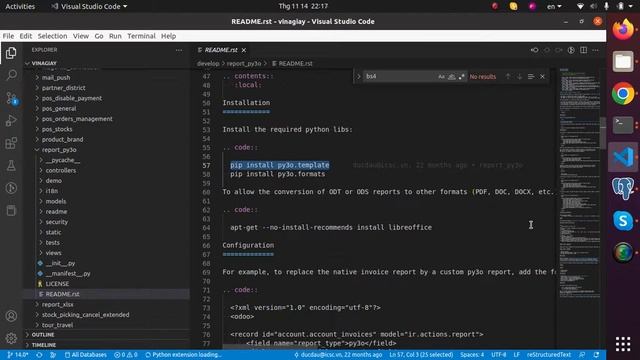Click the develop breadcrumb segment
This screenshot has width=640, height=360.
(x=208, y=64)
